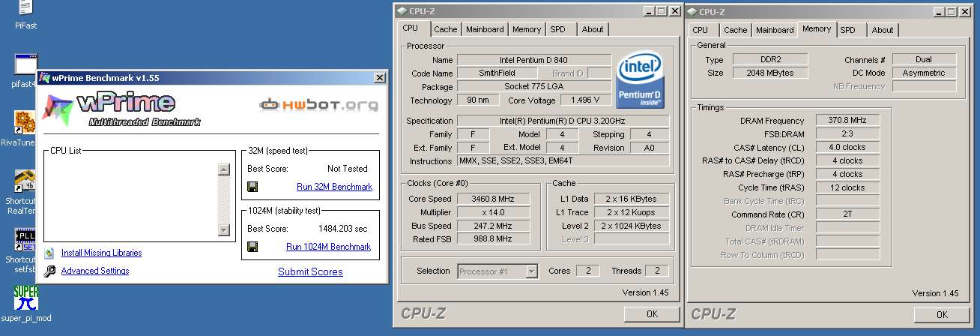Click OK in the left CPU-Z window

coord(652,314)
